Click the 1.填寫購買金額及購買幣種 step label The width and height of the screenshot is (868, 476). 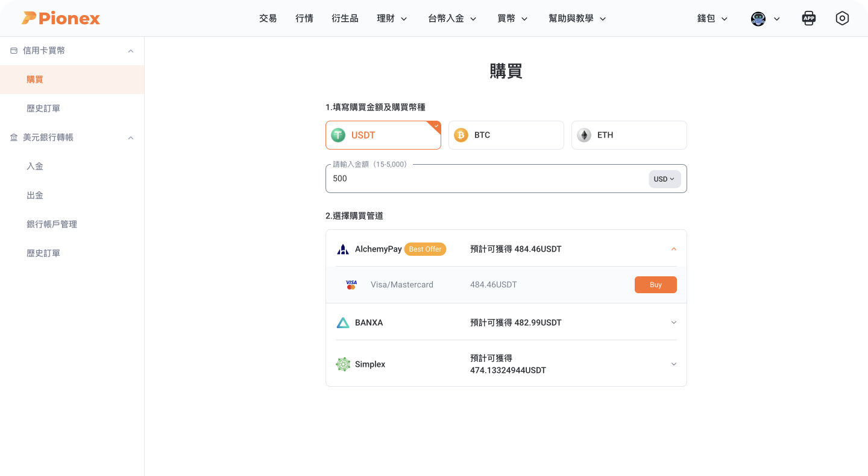click(376, 107)
